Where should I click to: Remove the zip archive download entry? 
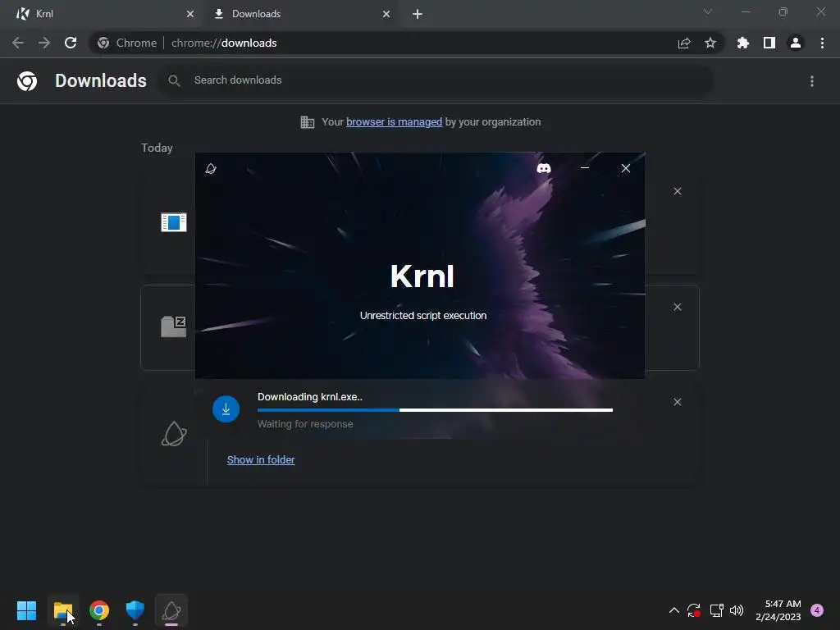point(678,307)
